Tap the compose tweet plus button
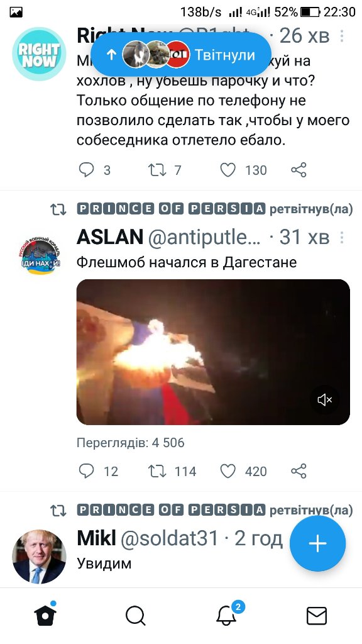 tap(317, 544)
